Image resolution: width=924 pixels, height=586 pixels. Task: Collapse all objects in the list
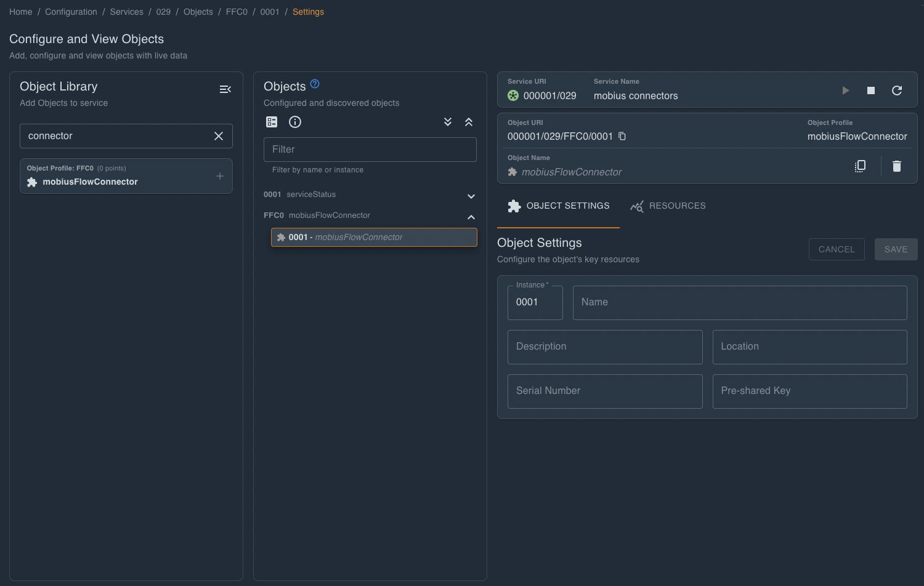click(x=469, y=122)
